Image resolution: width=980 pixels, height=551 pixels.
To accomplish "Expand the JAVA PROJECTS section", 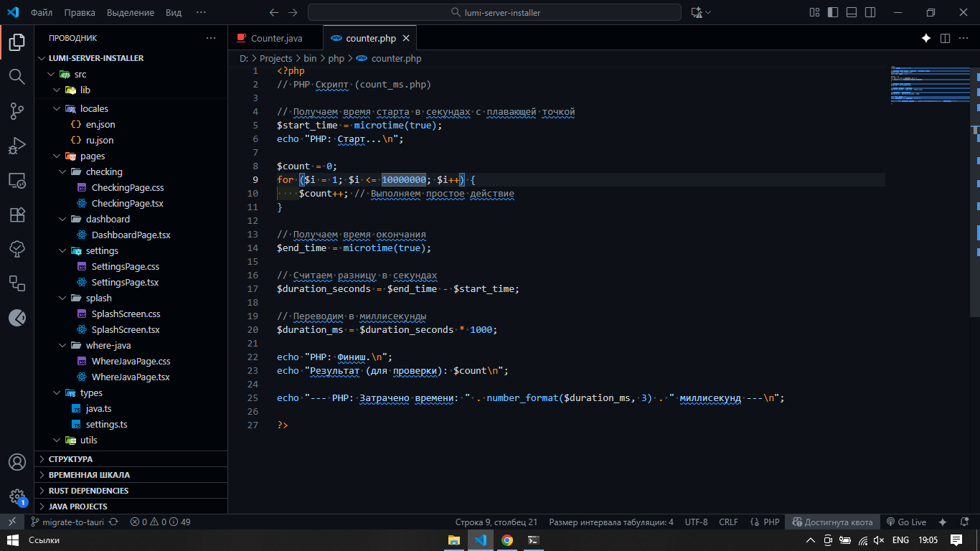I will tap(77, 507).
